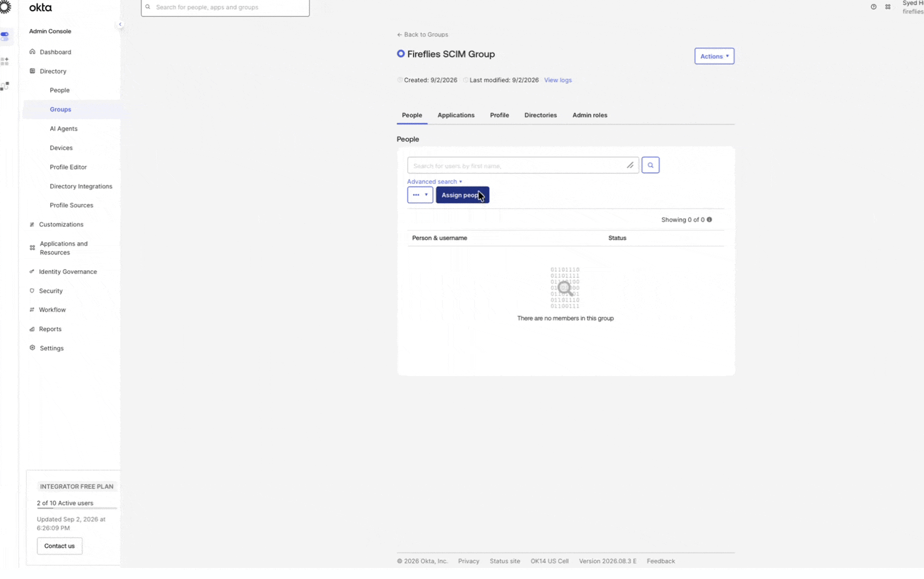Screen dimensions: 924x579
Task: Open Dashboard in sidebar
Action: (55, 52)
